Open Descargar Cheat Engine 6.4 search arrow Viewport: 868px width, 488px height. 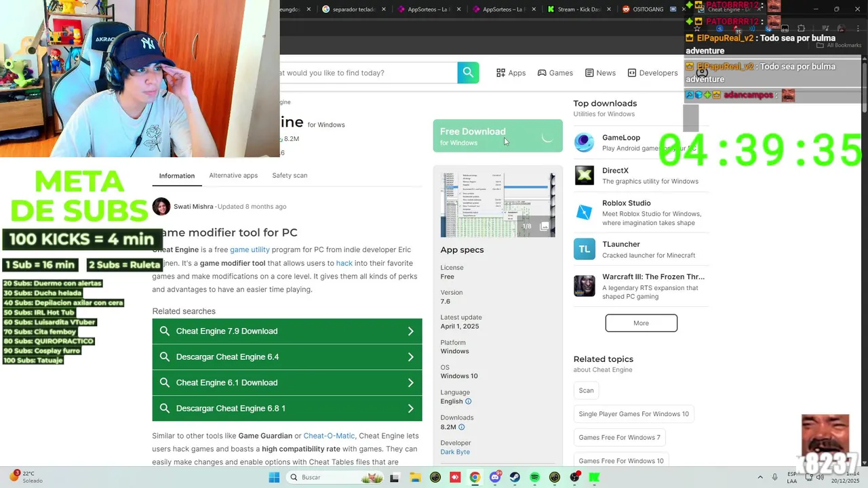coord(410,357)
